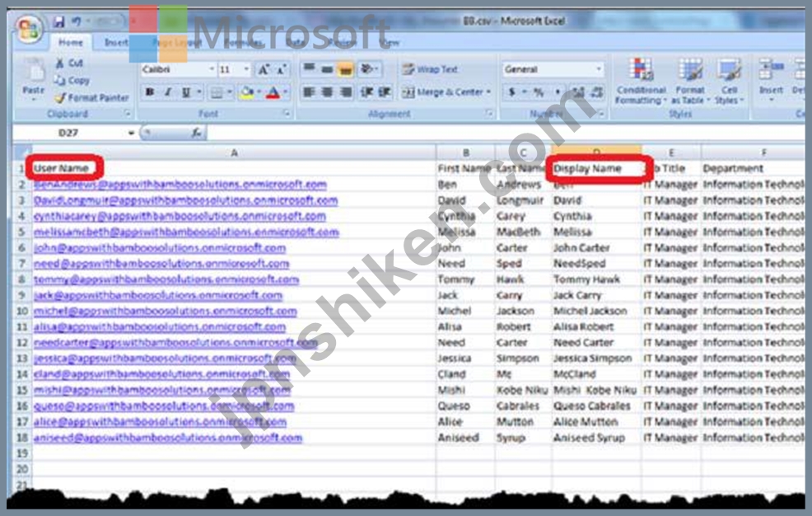Switch to the Insert tab

coord(116,42)
